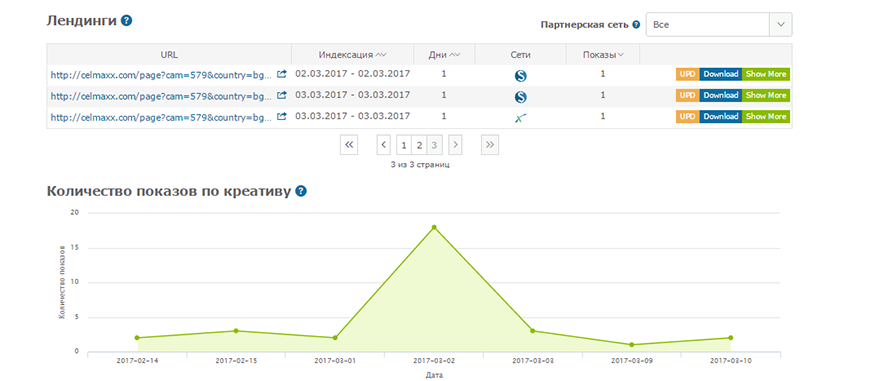Viewport: 870px width, 381px height.
Task: Click UPD button in first row
Action: tap(687, 74)
